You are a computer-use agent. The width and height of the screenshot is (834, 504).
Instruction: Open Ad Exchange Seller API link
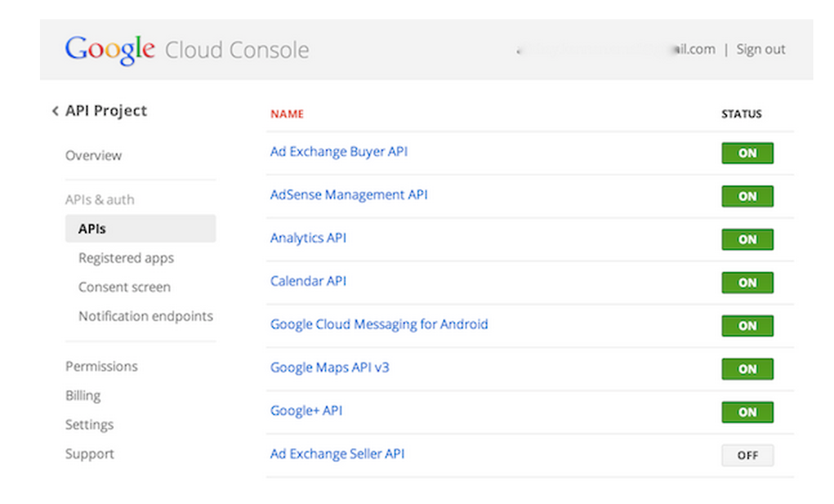(337, 454)
